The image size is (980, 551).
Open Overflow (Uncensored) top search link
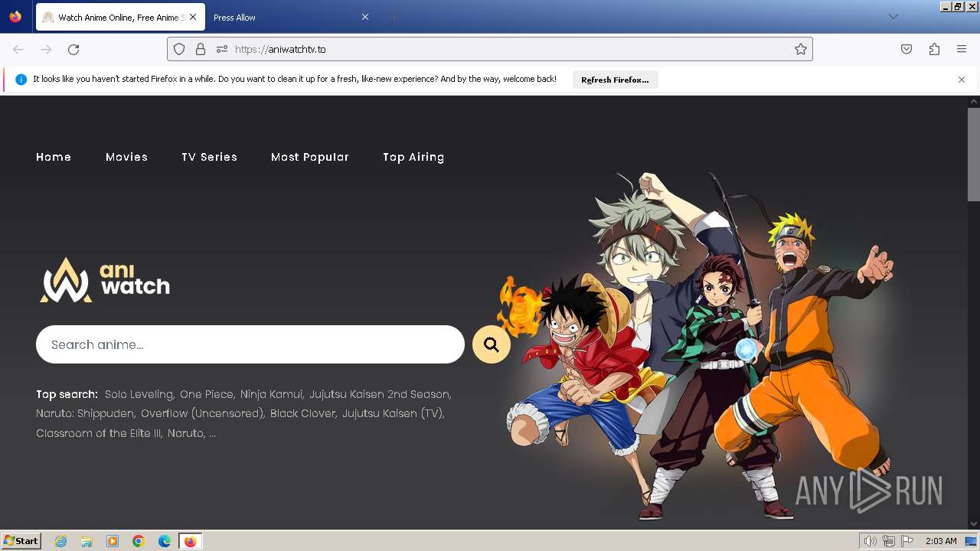coord(203,413)
